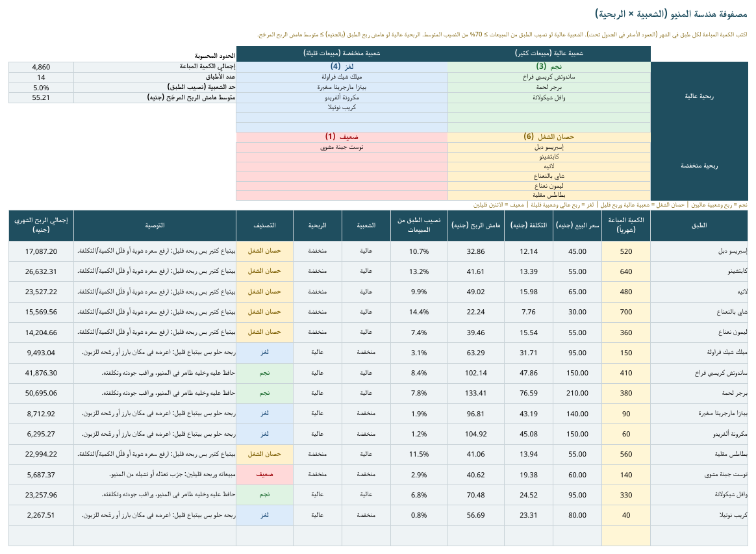This screenshot has height=554, width=756.
Task: Select the quantity cell 640 for كابتشينو
Action: pos(626,271)
